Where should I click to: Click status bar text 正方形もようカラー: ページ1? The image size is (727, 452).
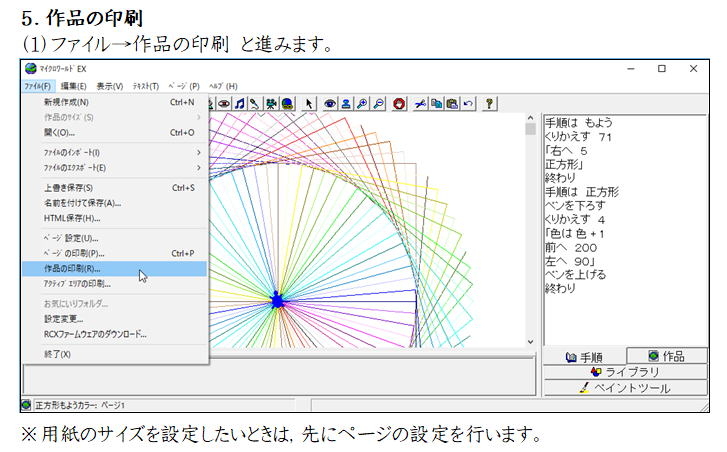(x=80, y=405)
